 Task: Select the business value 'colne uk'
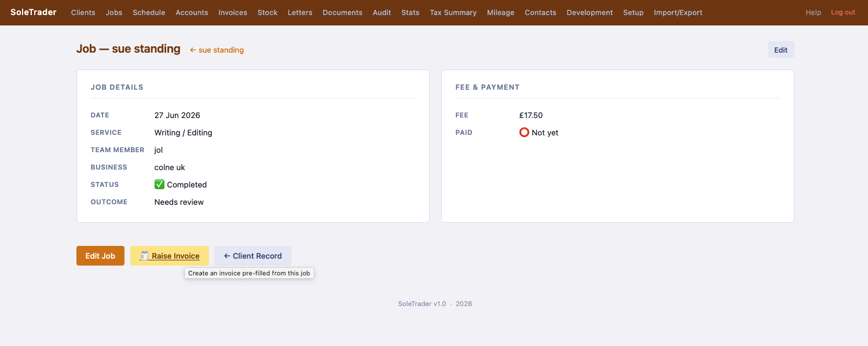170,167
